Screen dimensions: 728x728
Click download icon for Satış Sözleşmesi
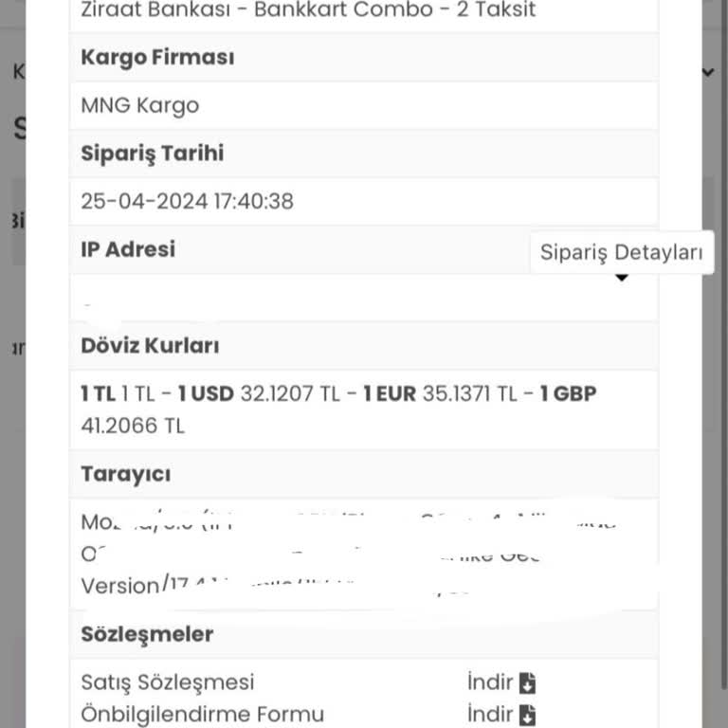(x=528, y=682)
